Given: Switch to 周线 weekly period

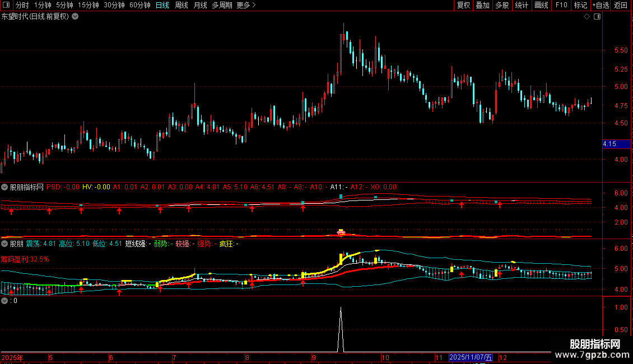Looking at the screenshot, I should pyautogui.click(x=181, y=5).
